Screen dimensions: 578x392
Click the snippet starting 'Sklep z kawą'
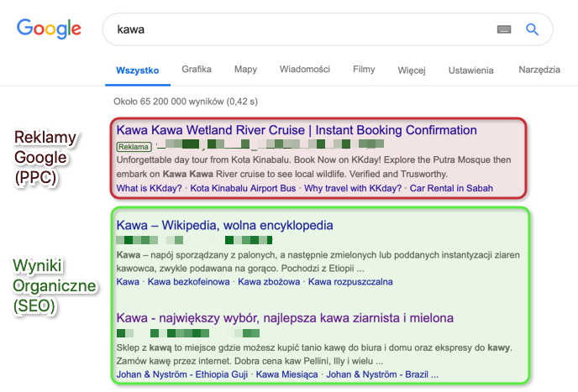(x=314, y=354)
